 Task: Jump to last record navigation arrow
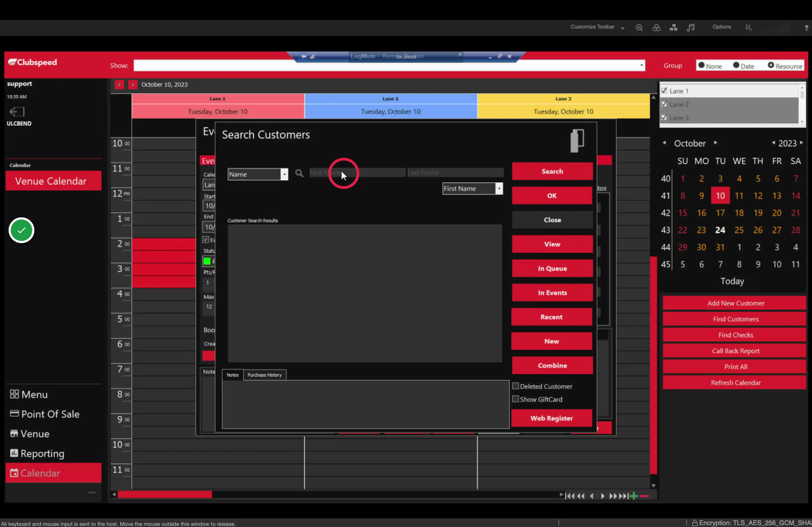624,496
